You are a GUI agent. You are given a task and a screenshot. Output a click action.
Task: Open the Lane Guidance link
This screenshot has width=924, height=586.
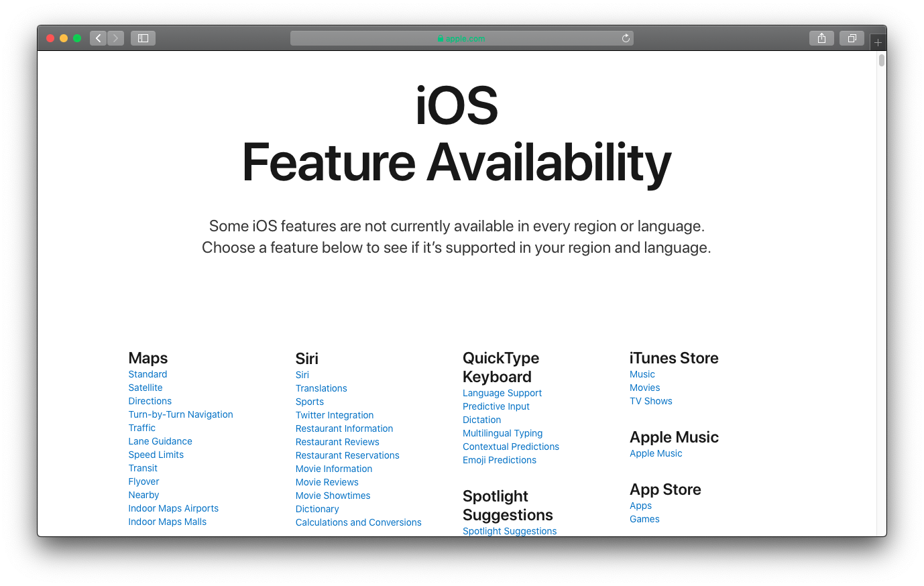point(160,441)
